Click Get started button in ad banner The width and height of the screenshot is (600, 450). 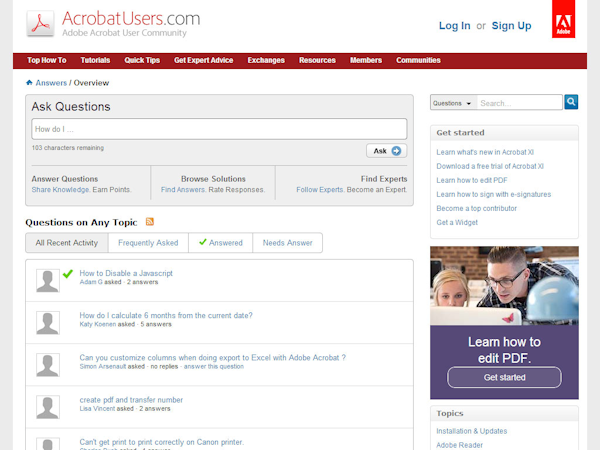click(504, 377)
